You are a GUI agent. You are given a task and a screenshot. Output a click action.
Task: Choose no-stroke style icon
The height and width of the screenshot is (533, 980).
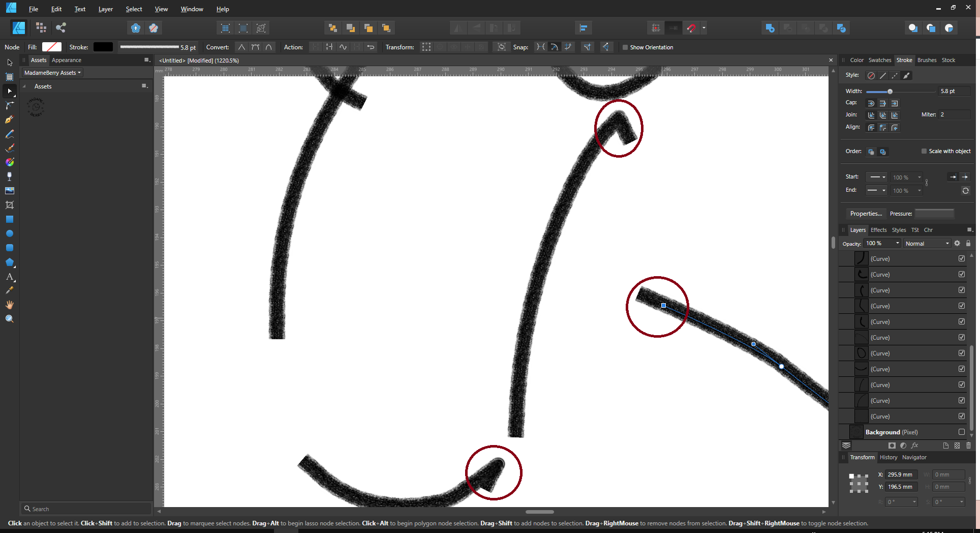click(x=871, y=76)
